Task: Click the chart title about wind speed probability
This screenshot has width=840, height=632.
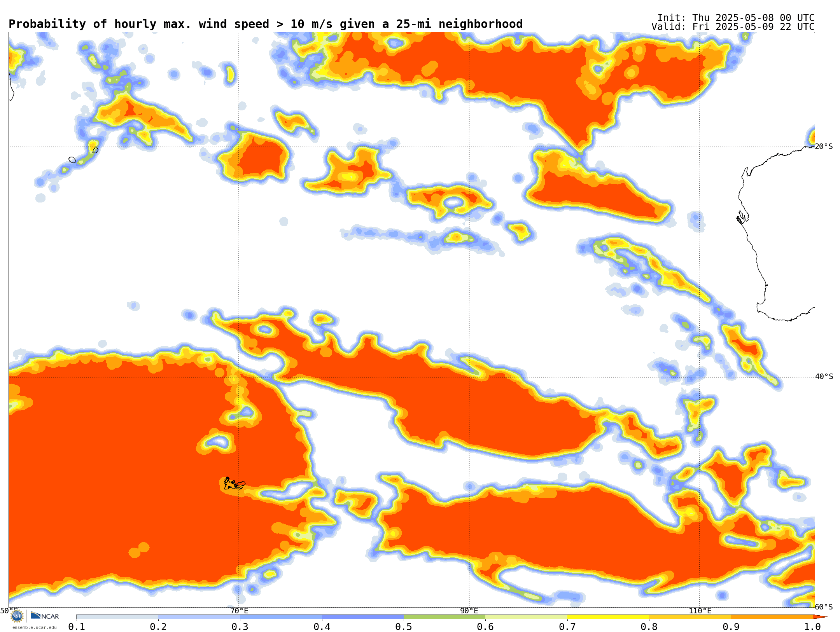Action: coord(266,24)
